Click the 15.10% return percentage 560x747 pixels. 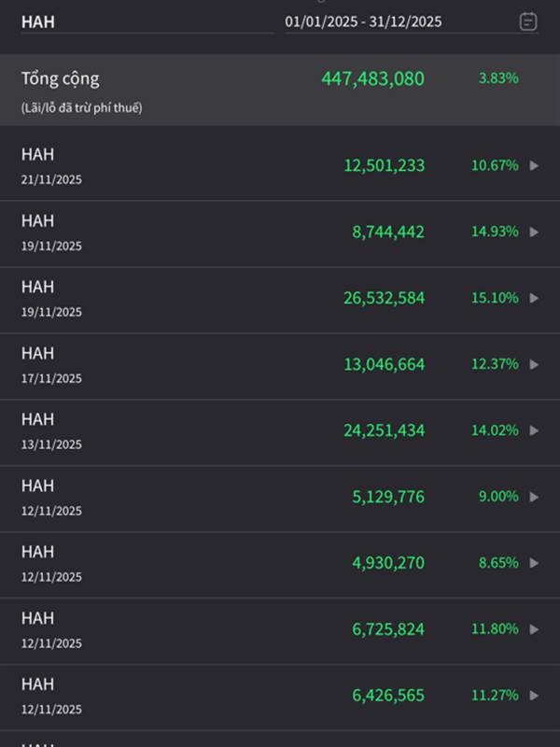(495, 298)
